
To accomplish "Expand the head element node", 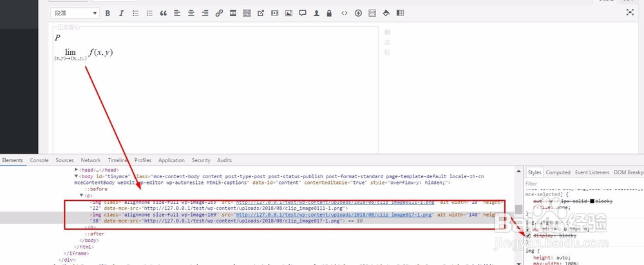I will (77, 169).
